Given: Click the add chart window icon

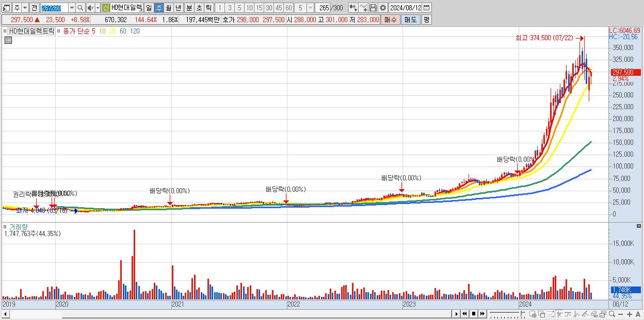Looking at the screenshot, I should pyautogui.click(x=533, y=314).
